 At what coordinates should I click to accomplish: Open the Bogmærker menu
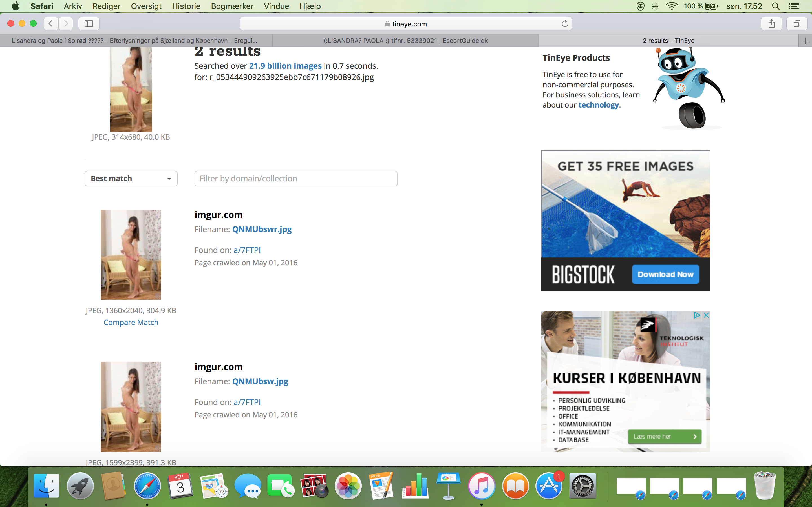pyautogui.click(x=232, y=6)
